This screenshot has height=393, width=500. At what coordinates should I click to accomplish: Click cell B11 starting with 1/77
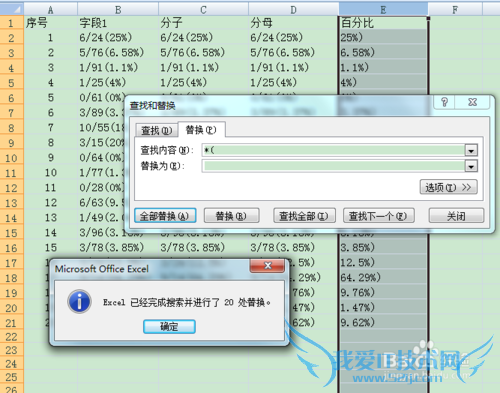tap(102, 172)
